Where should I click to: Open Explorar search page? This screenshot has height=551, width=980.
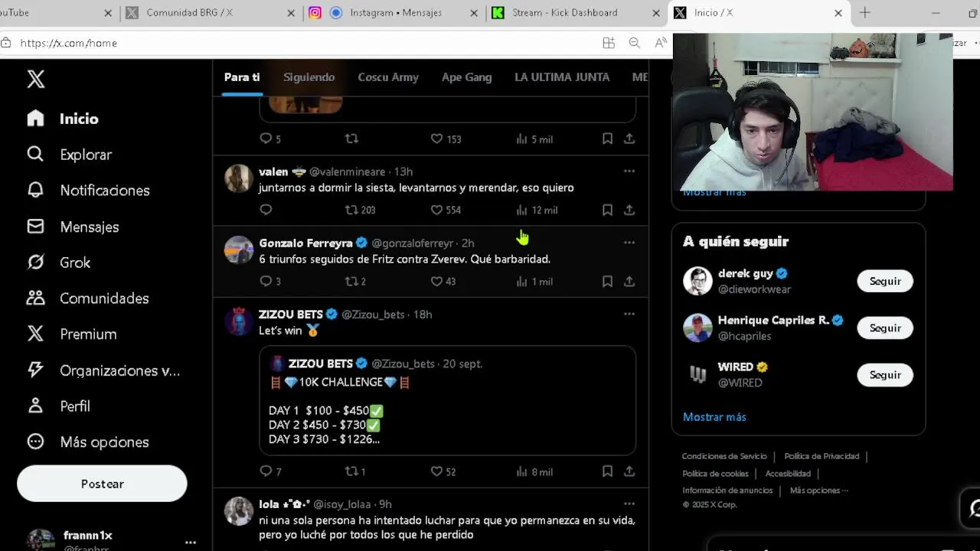coord(70,155)
